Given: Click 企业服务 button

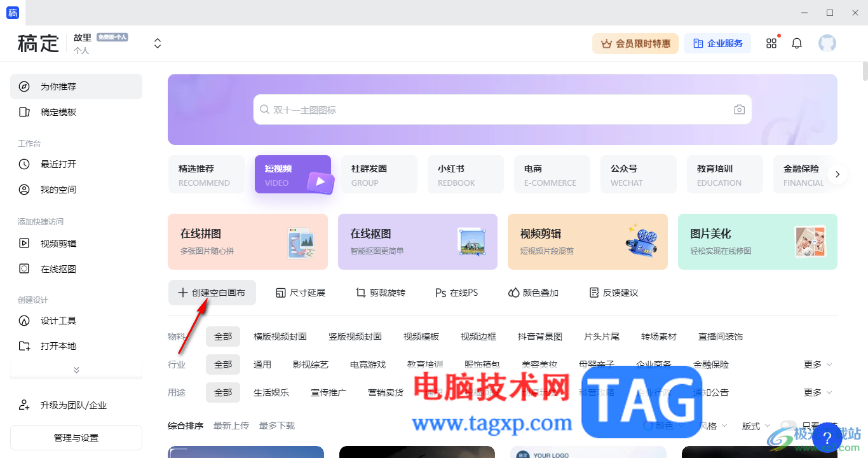Looking at the screenshot, I should [x=717, y=43].
